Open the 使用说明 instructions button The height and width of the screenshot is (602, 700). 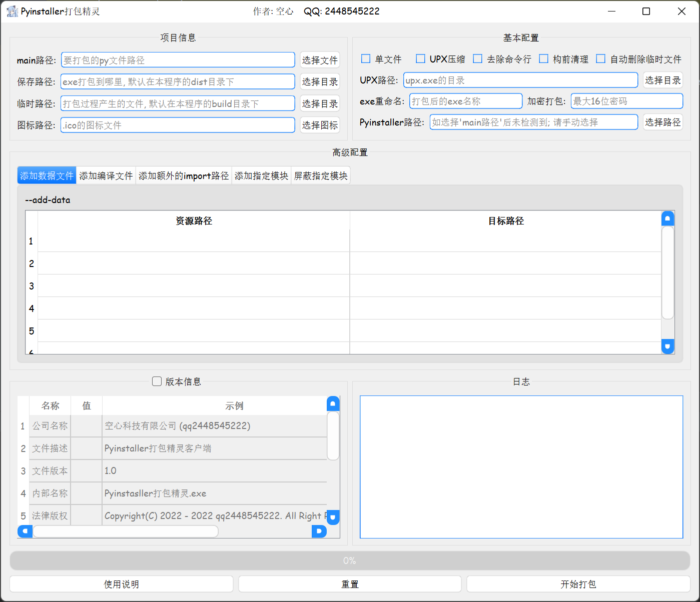[x=122, y=584]
